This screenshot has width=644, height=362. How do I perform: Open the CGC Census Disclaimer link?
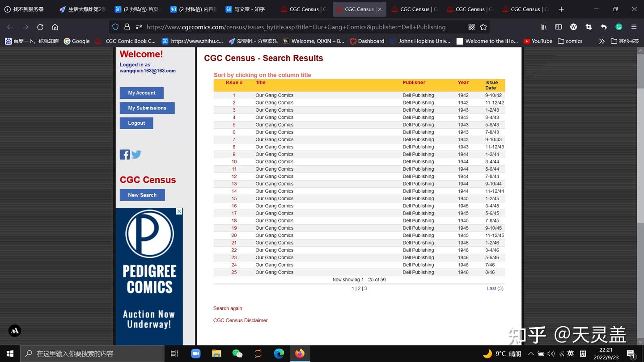(241, 320)
